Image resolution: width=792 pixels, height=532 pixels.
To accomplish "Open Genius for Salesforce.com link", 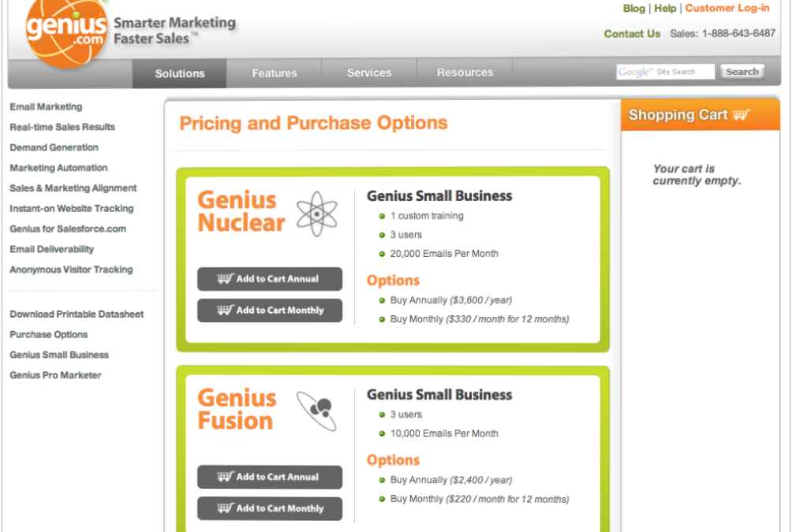I will coord(68,229).
